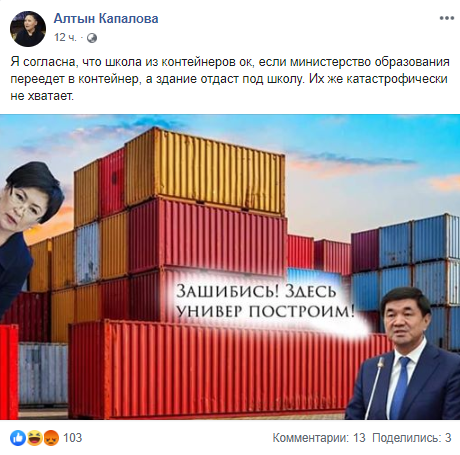This screenshot has width=460, height=455.
Task: Open Комментарии: 13 comments section
Action: (x=319, y=438)
